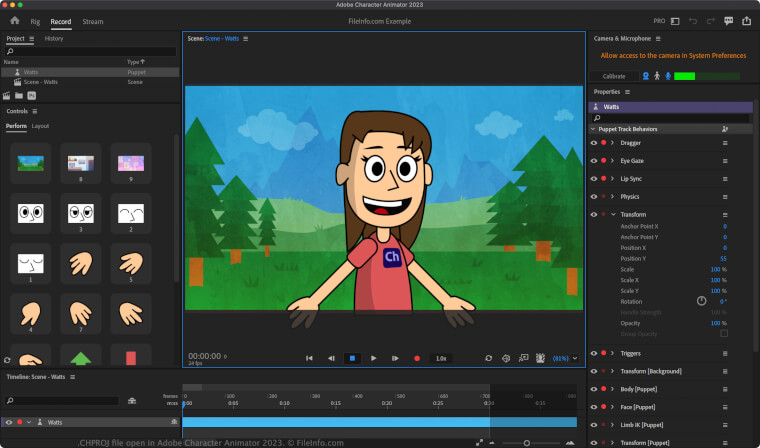Switch to the Stream workspace tab
Image resolution: width=760 pixels, height=448 pixels.
pyautogui.click(x=93, y=20)
